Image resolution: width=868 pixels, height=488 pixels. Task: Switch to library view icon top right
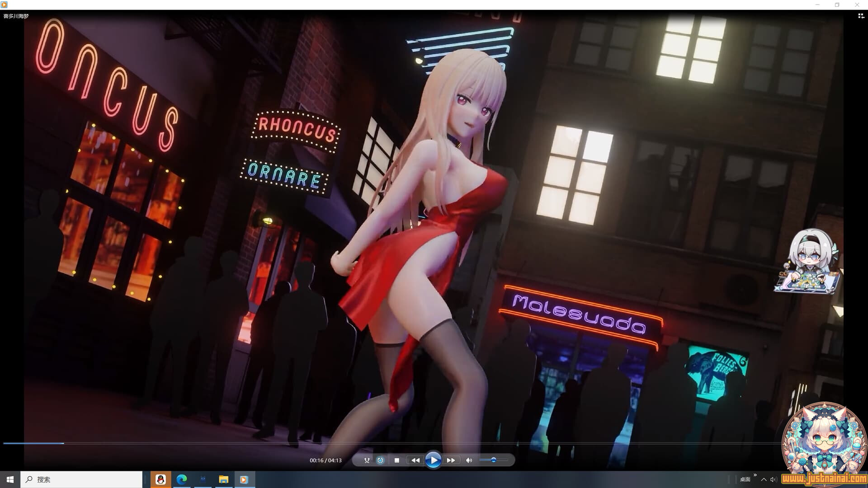[x=861, y=16]
